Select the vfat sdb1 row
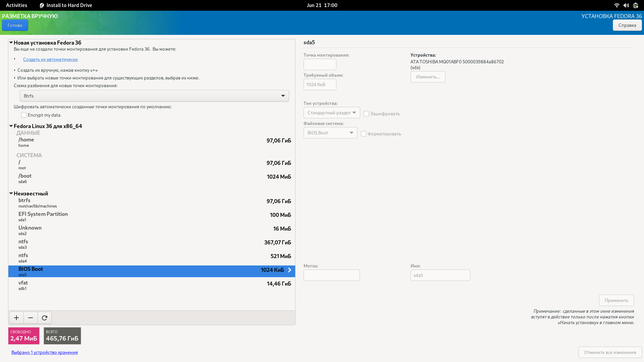The height and width of the screenshot is (362, 644). (152, 285)
